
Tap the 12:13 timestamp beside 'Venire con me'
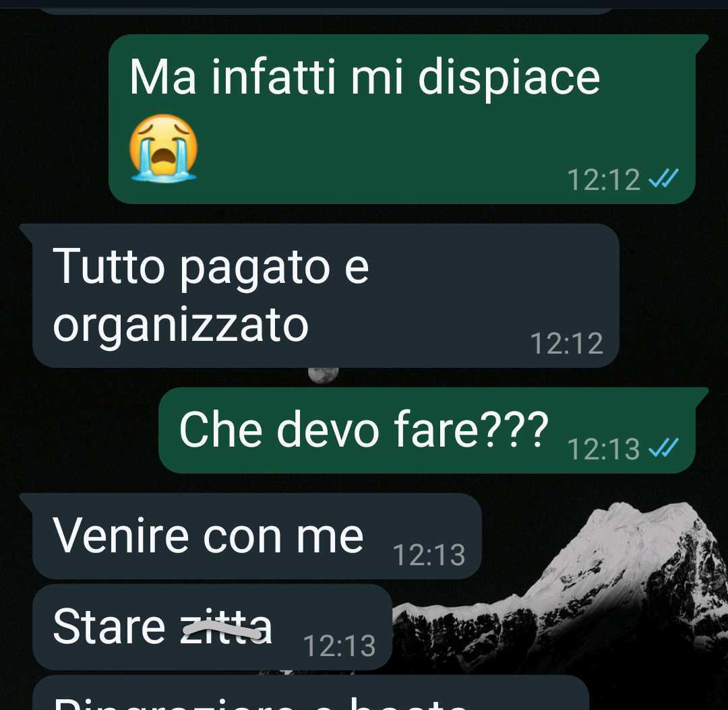[x=429, y=554]
